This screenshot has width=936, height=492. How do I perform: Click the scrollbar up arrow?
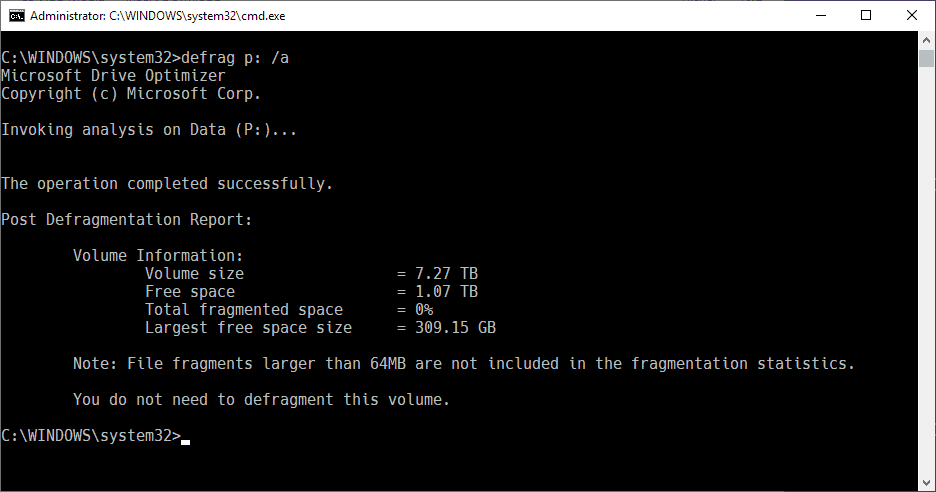click(x=926, y=40)
